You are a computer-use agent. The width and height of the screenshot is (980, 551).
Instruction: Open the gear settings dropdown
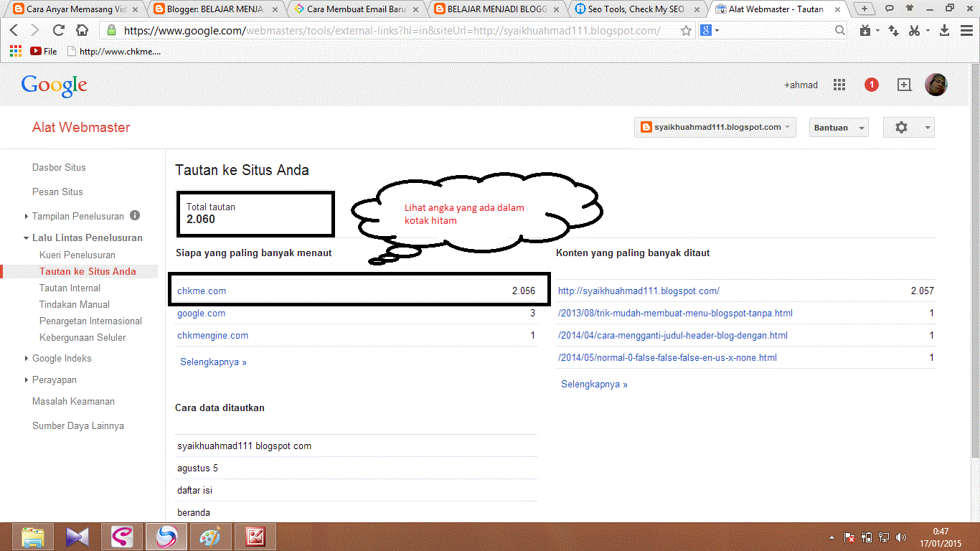pos(909,127)
